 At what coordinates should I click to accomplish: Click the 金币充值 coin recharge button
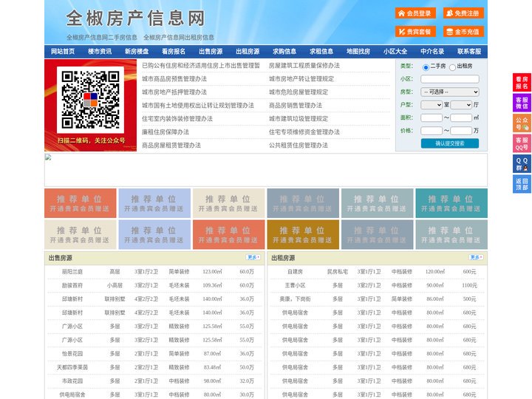pyautogui.click(x=463, y=32)
